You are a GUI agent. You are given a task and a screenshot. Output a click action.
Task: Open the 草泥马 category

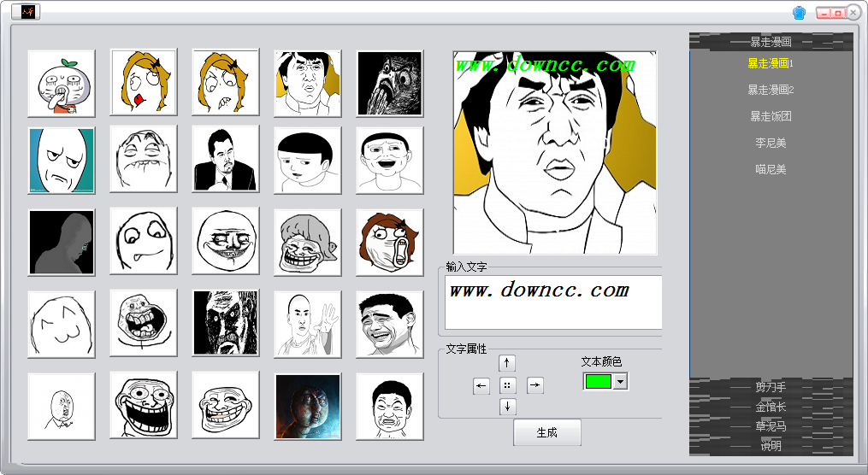(x=771, y=426)
